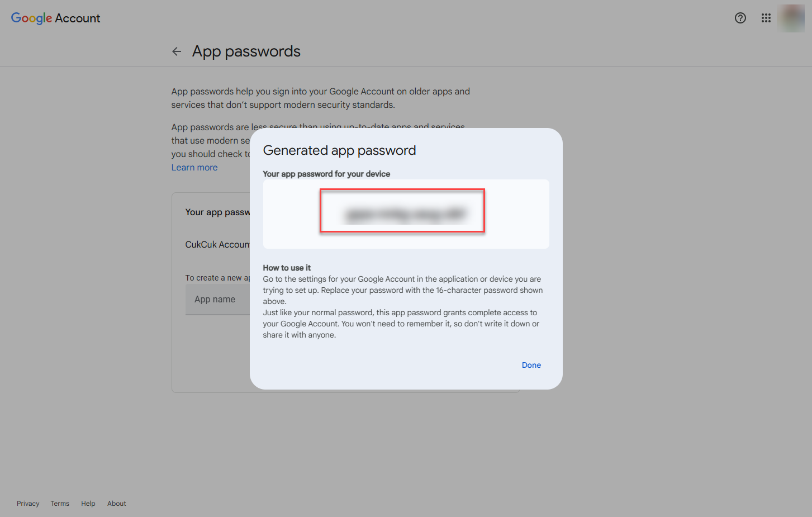Screen dimensions: 812x517
Task: Select the CukCuk Account app password entry
Action: (x=217, y=245)
